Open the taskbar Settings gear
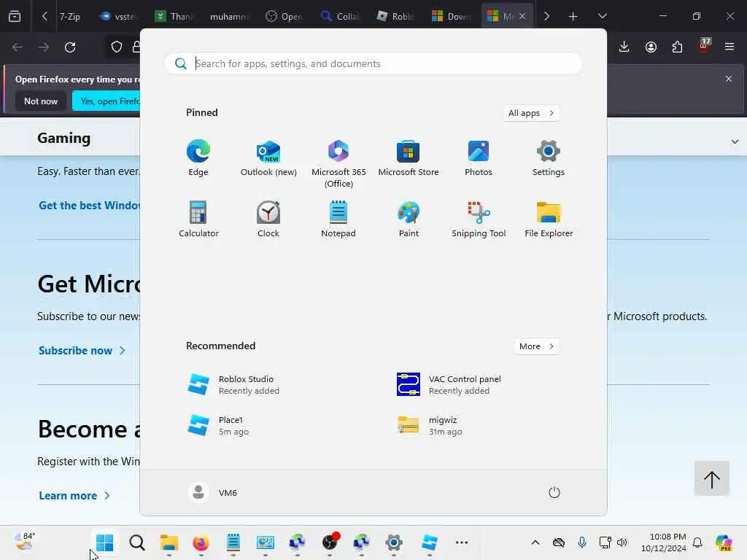This screenshot has height=560, width=747. click(393, 542)
